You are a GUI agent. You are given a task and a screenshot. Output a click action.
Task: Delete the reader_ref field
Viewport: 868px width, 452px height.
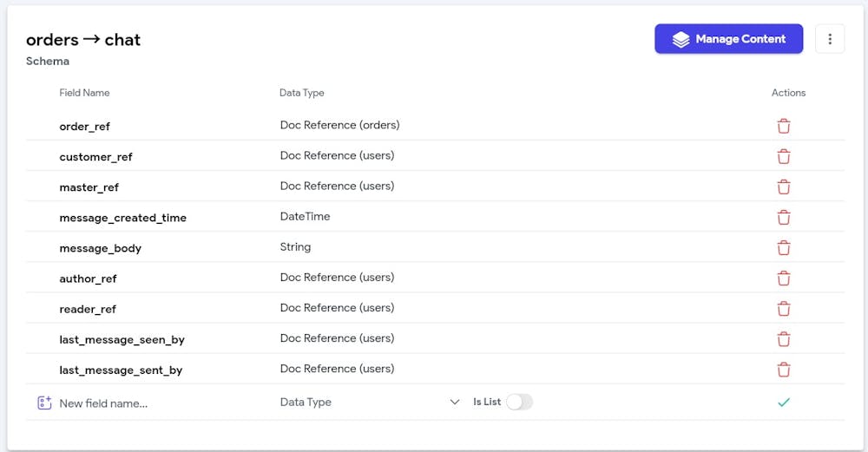pos(784,308)
